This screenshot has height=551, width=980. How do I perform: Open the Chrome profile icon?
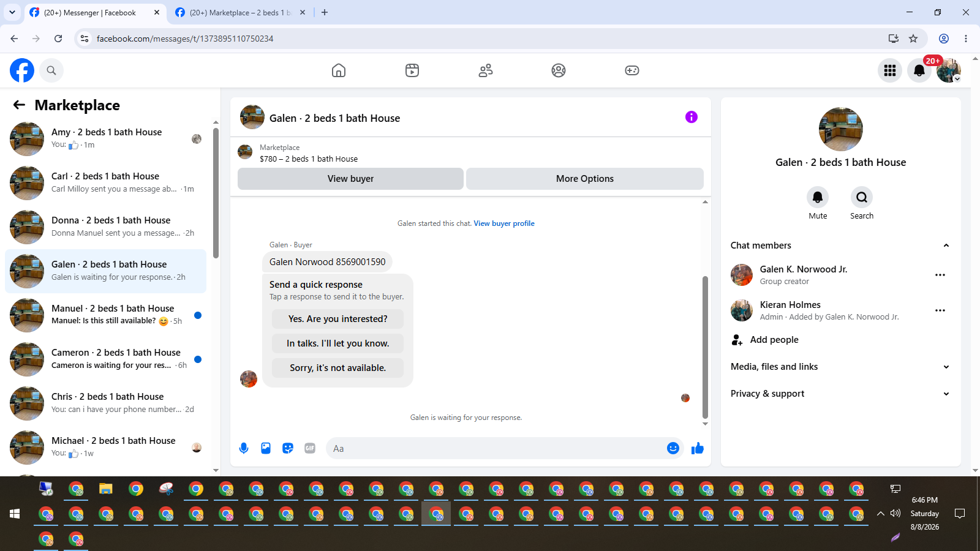tap(944, 39)
